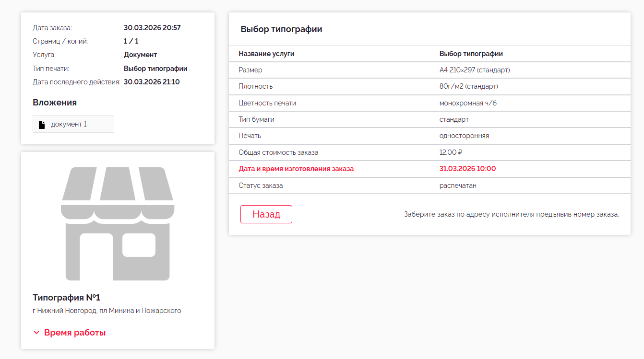Click the "Вложения" section heading
The width and height of the screenshot is (644, 359).
(x=55, y=103)
